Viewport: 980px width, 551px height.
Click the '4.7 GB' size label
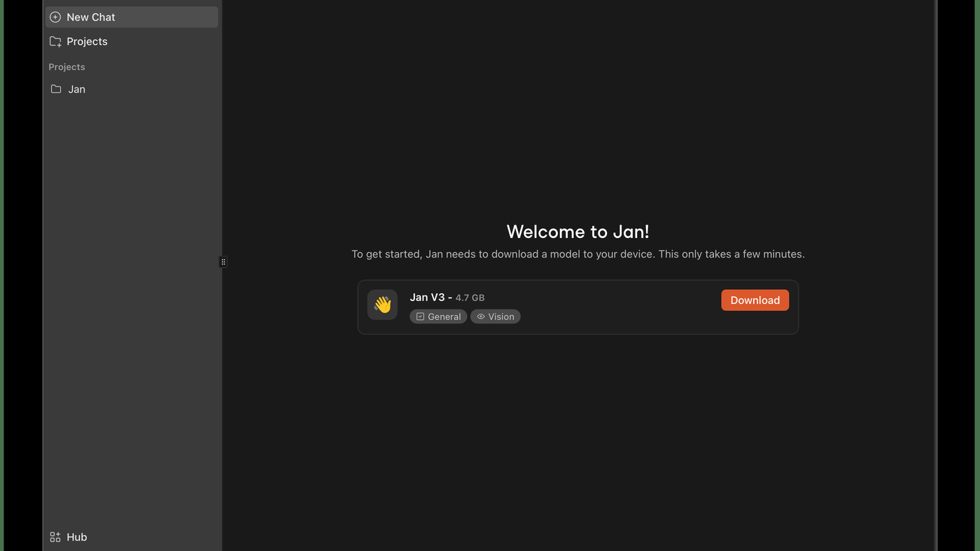[x=470, y=298]
